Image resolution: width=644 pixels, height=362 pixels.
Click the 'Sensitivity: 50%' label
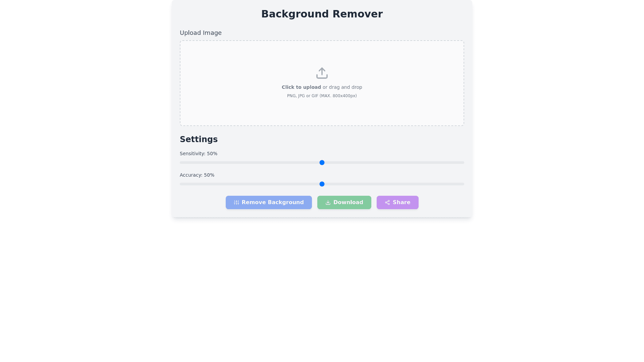click(198, 154)
